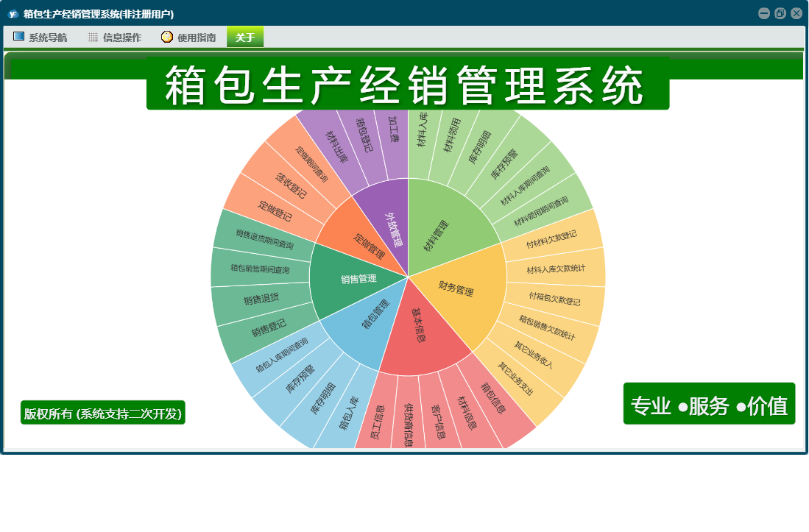Click the app logo in title bar
This screenshot has width=809, height=532.
(x=13, y=14)
